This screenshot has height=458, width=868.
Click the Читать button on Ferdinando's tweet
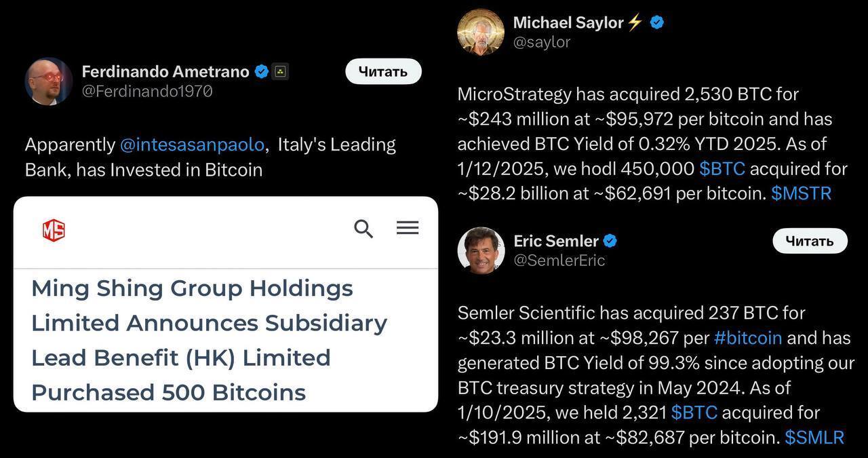click(x=383, y=71)
